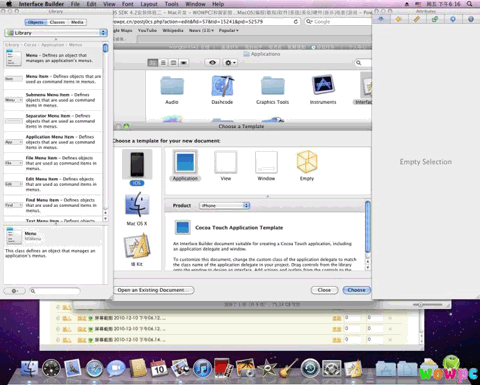Open the Wikipedia bookmark link
This screenshot has height=385, width=480.
[173, 30]
